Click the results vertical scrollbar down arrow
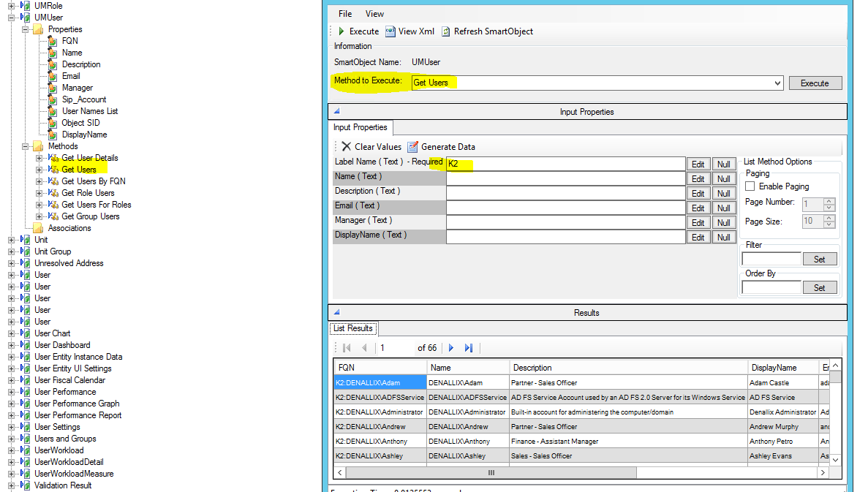868x492 pixels. [x=835, y=460]
